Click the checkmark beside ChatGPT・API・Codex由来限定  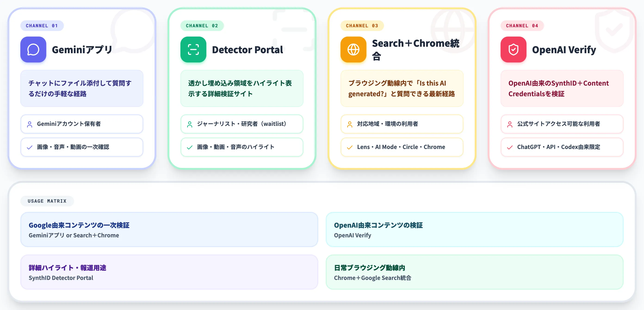[x=510, y=147]
